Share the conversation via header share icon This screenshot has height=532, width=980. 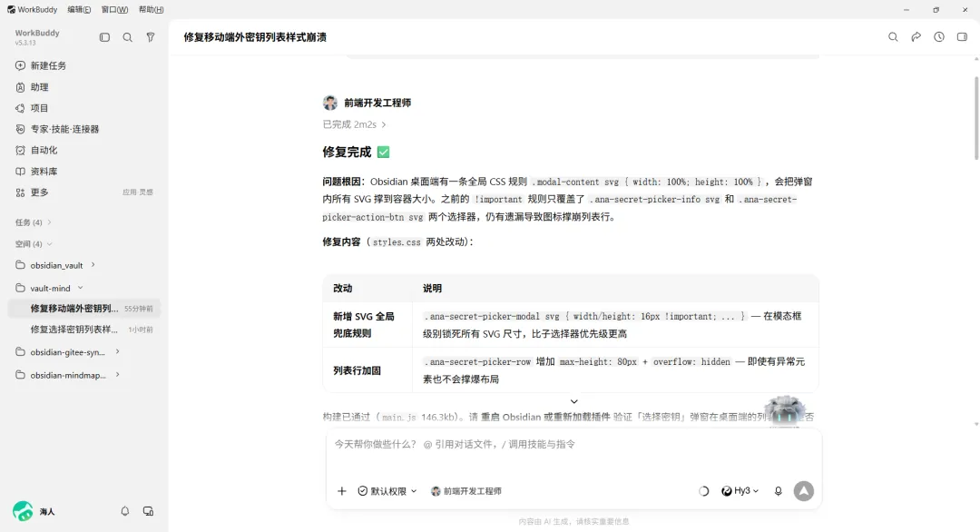(x=916, y=37)
